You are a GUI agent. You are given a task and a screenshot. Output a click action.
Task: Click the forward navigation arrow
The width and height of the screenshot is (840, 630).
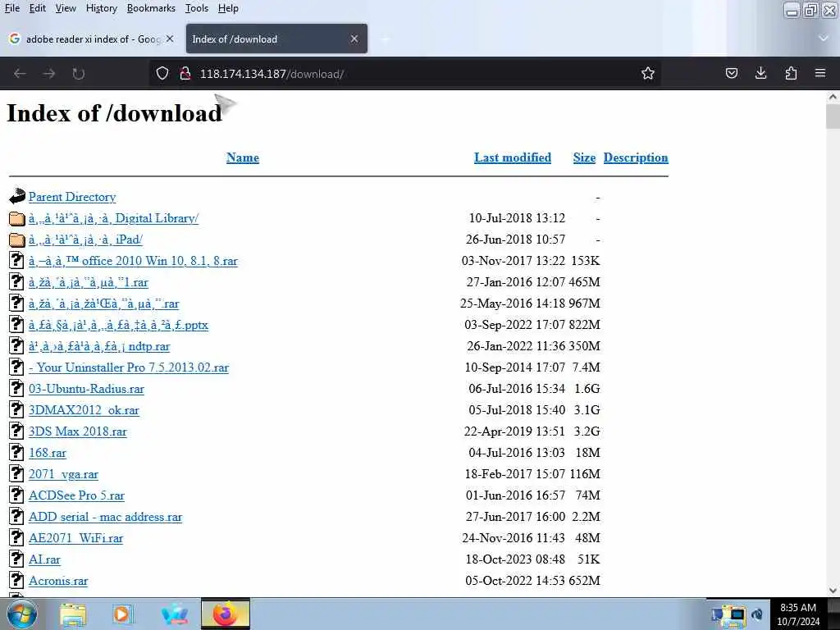pos(49,73)
